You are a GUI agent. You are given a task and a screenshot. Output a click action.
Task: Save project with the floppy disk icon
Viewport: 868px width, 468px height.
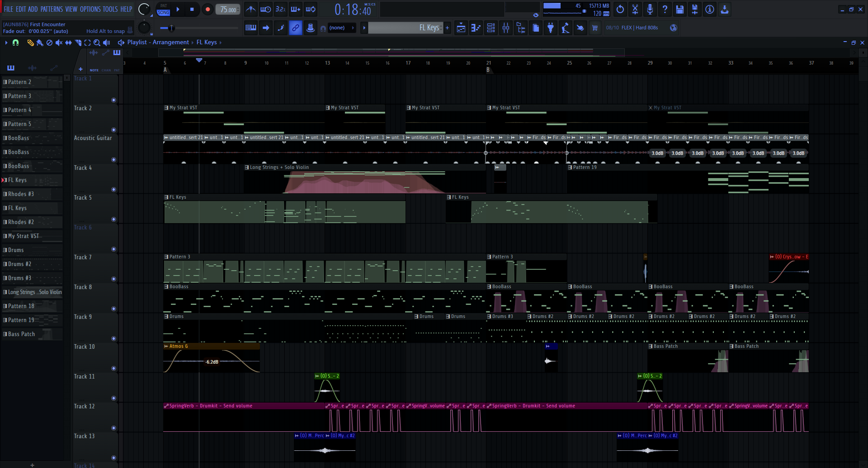(680, 9)
